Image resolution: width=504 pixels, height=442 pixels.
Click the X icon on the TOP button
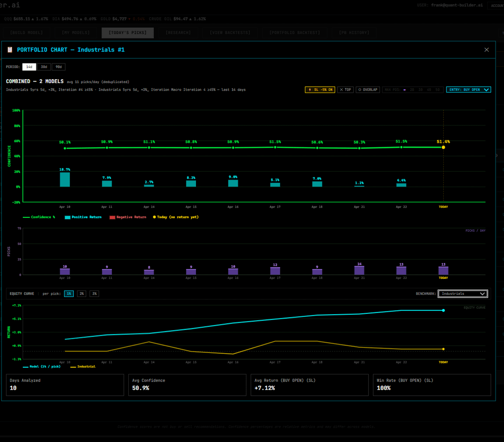point(342,90)
